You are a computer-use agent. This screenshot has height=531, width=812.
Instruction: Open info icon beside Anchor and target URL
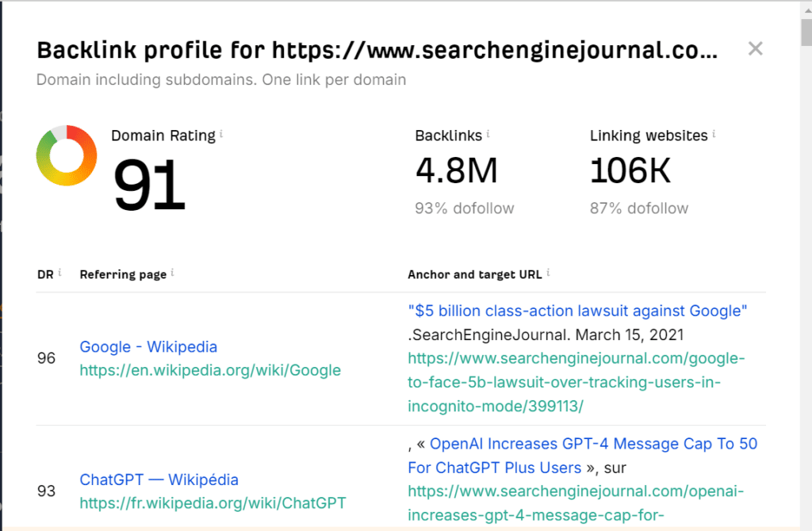[548, 272]
